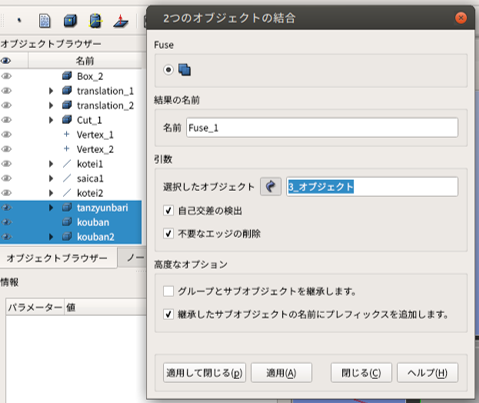This screenshot has width=479, height=403.
Task: Expand the kotei2 tree node
Action: pos(51,193)
